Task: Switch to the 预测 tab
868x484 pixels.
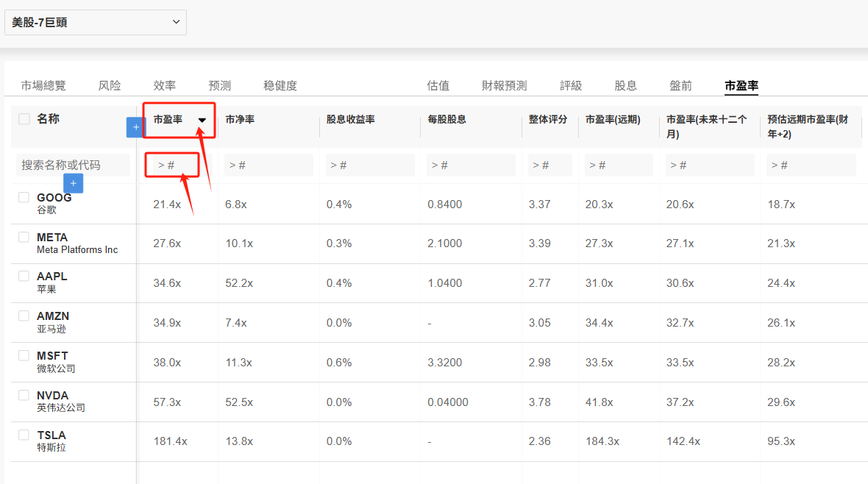Action: [x=219, y=85]
